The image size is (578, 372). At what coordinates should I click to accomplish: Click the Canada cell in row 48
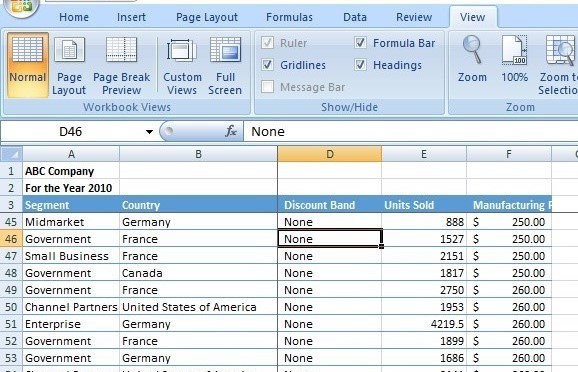click(x=198, y=273)
